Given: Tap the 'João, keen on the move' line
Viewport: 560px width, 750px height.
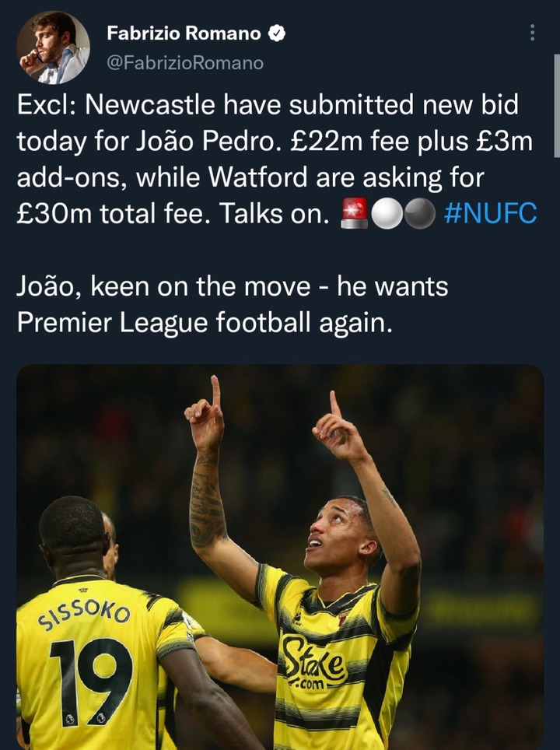Looking at the screenshot, I should (x=233, y=286).
